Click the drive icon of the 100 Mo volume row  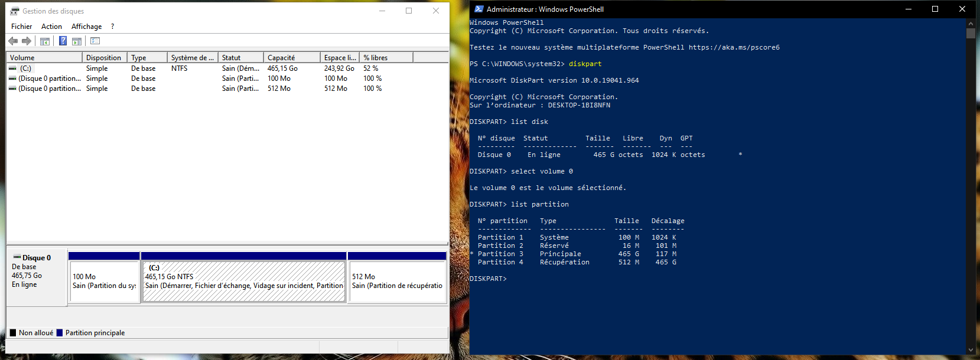coord(12,78)
